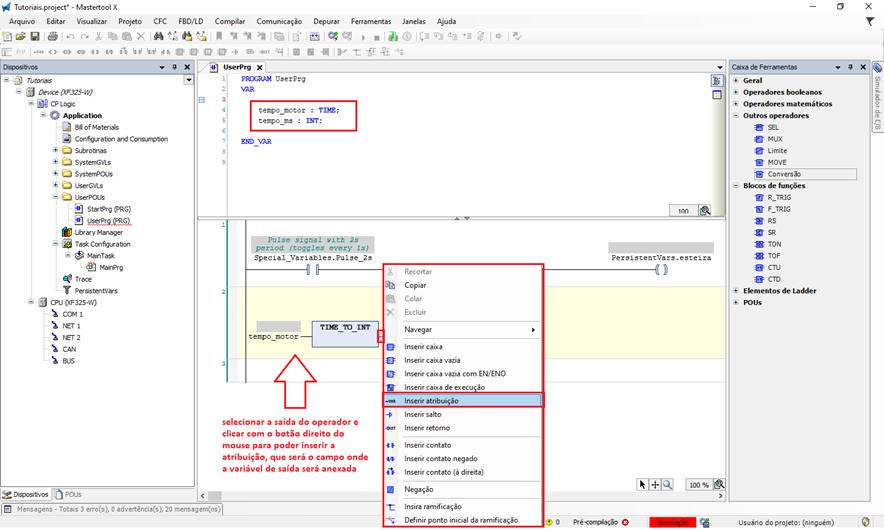Image resolution: width=884 pixels, height=530 pixels.
Task: Pin the Dispositivos panel
Action: (176, 67)
